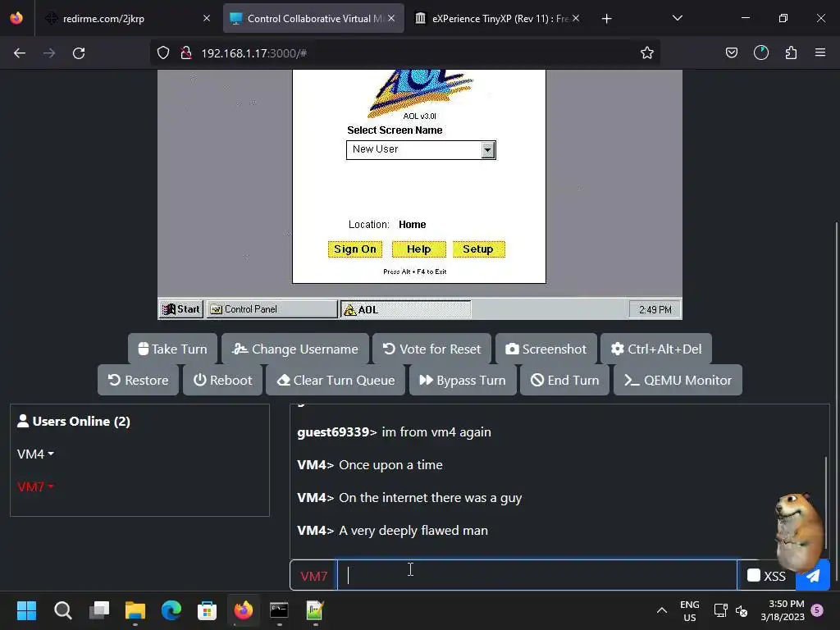Restore the VM snapshot

coord(138,380)
